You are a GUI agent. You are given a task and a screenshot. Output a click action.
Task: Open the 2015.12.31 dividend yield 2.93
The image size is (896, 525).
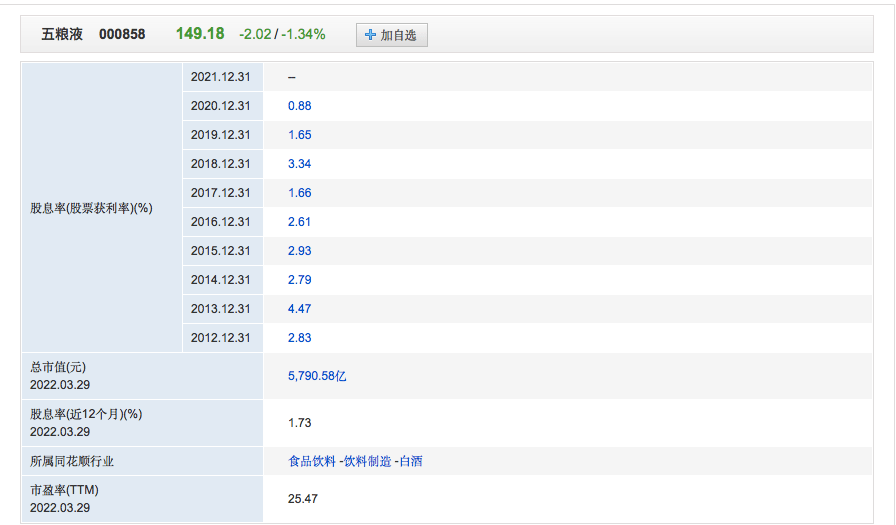(299, 251)
